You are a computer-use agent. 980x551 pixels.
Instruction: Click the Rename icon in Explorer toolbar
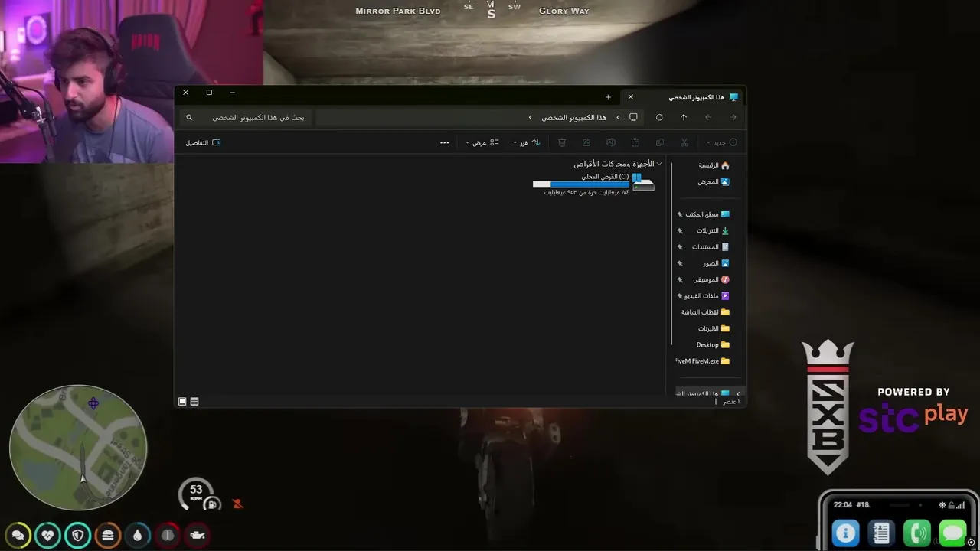click(x=611, y=142)
